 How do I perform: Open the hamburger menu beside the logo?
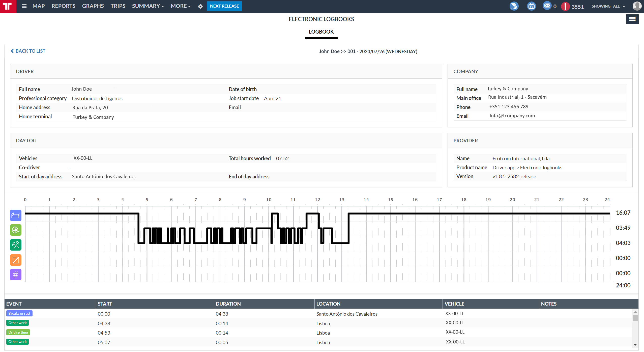point(24,6)
